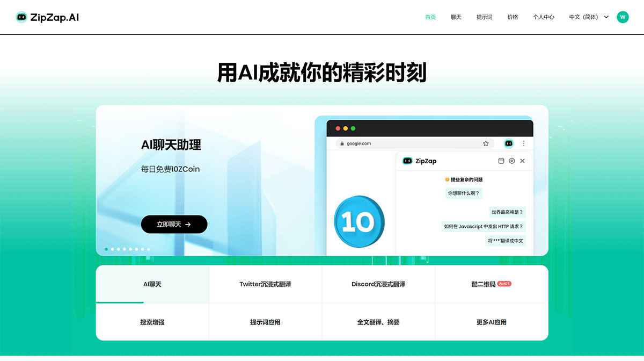
Task: Open the 价格 menu item
Action: pos(512,17)
